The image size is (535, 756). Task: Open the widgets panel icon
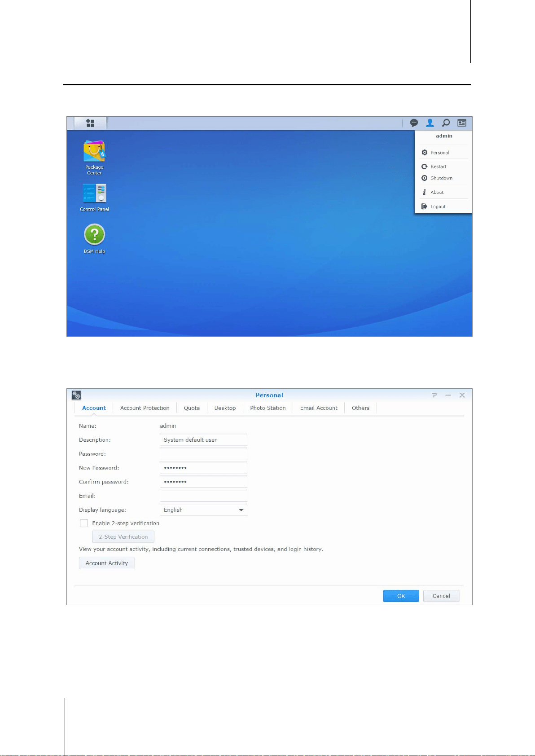point(462,123)
